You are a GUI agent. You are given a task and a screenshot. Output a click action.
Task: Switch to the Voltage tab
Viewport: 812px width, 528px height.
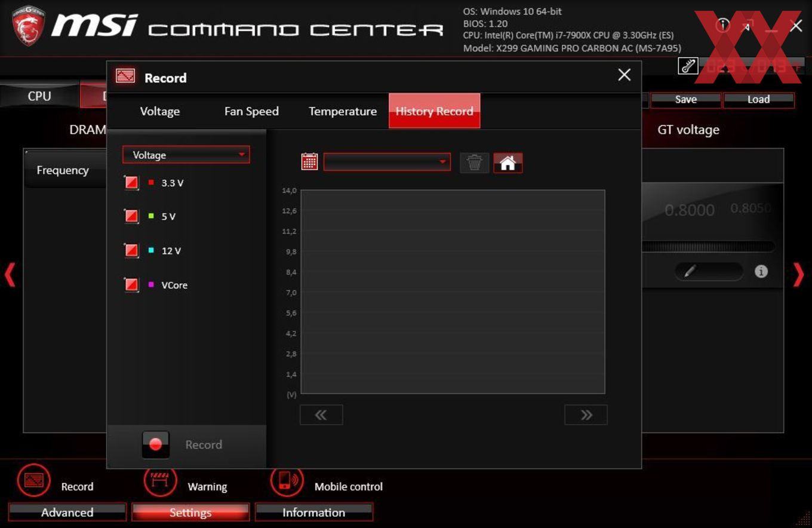[159, 111]
